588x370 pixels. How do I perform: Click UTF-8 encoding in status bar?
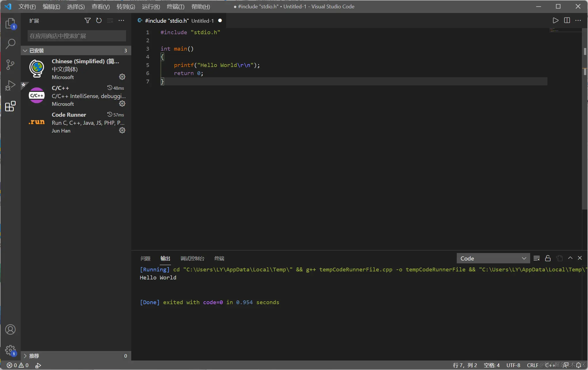click(x=513, y=365)
